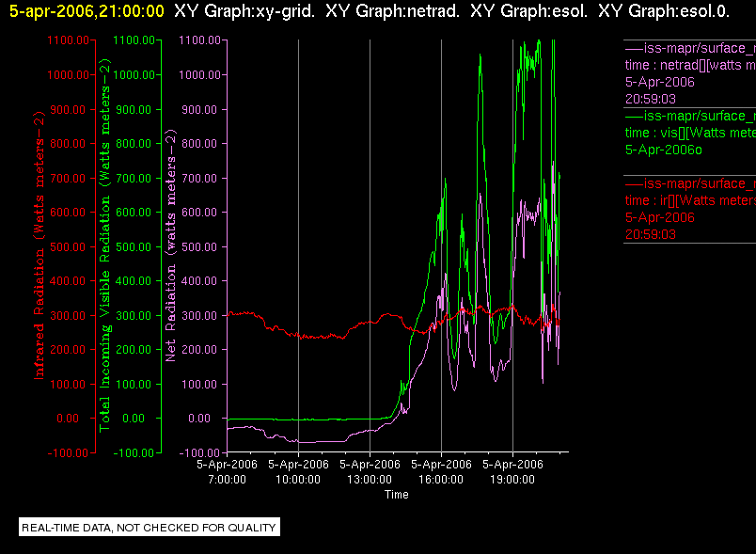Click the red ir legend entry
756x554 pixels.
click(x=689, y=209)
